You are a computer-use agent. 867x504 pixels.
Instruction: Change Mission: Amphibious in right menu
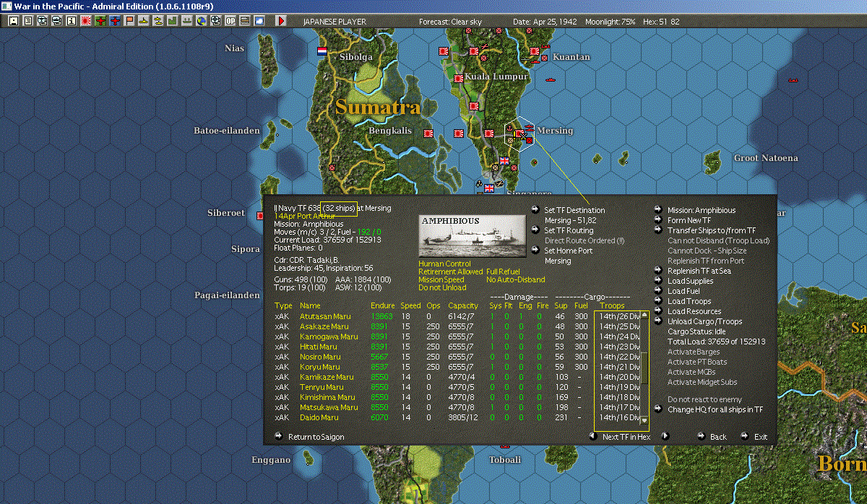tap(702, 210)
